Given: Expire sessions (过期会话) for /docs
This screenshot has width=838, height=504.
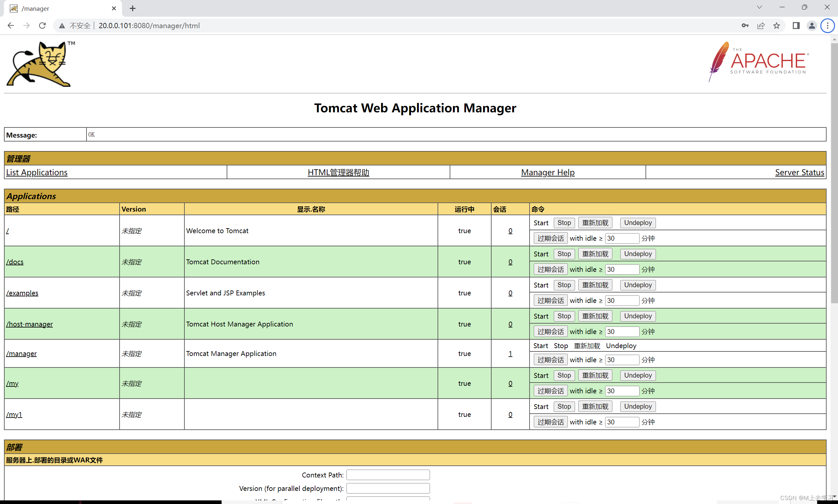Looking at the screenshot, I should pos(550,269).
